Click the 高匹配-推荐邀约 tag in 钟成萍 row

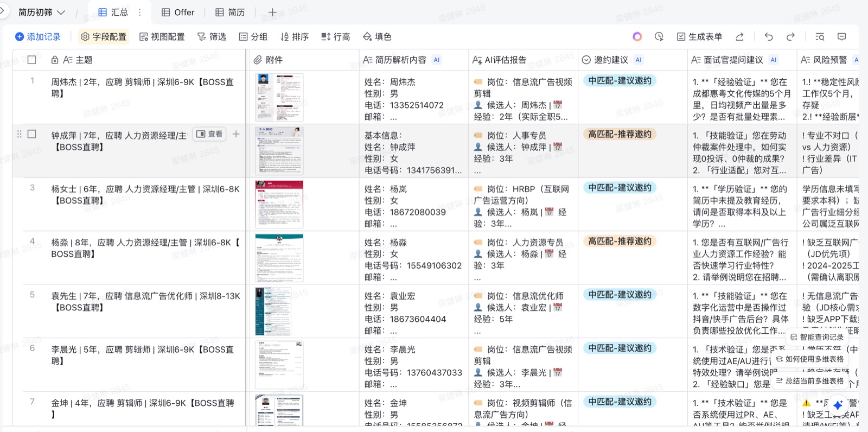point(620,134)
